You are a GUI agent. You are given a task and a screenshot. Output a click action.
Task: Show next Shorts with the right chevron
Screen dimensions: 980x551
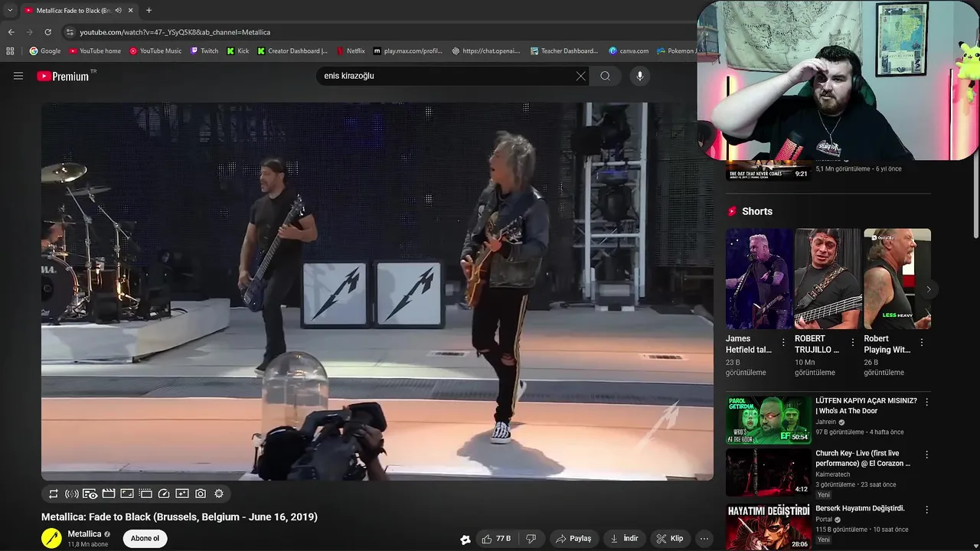[929, 289]
